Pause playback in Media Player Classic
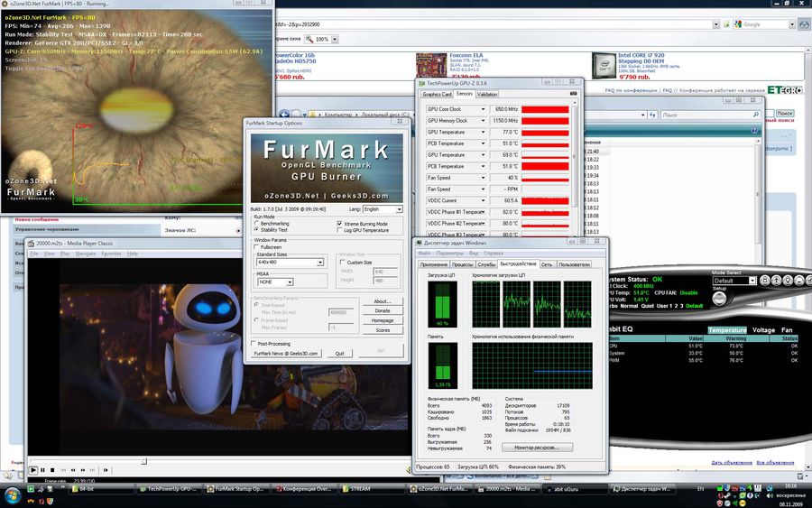This screenshot has height=508, width=812. pyautogui.click(x=42, y=470)
